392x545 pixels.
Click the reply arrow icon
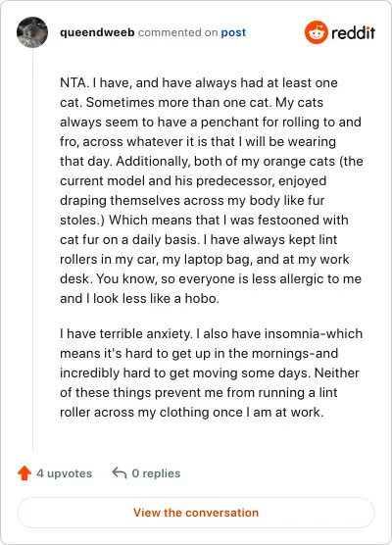click(119, 472)
